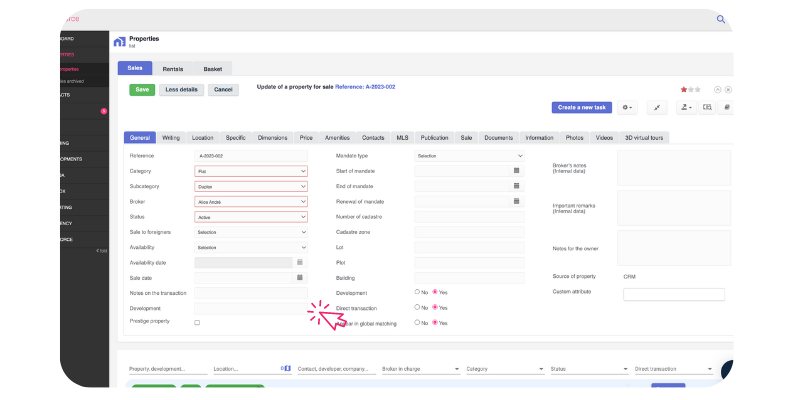Tick the Prestige property checkbox

point(197,322)
